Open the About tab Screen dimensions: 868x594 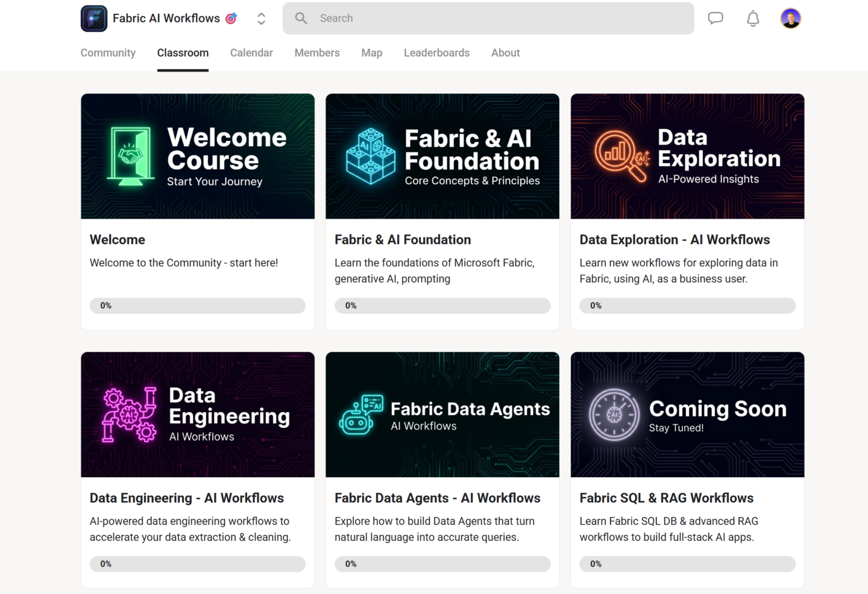click(505, 53)
